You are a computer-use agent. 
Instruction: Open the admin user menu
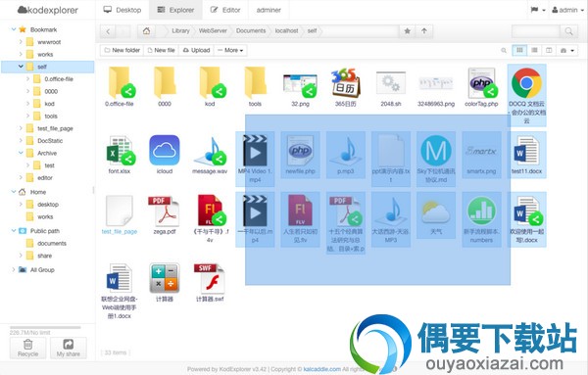tap(567, 10)
